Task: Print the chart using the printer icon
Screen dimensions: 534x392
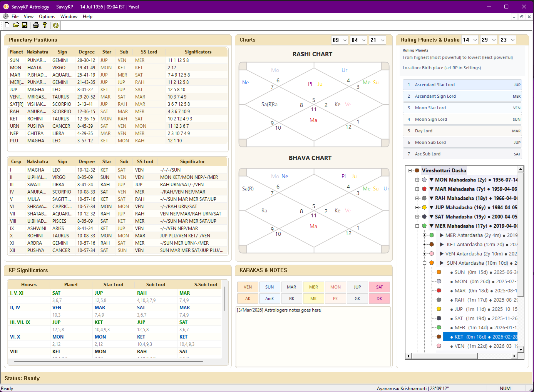Action: [35, 25]
